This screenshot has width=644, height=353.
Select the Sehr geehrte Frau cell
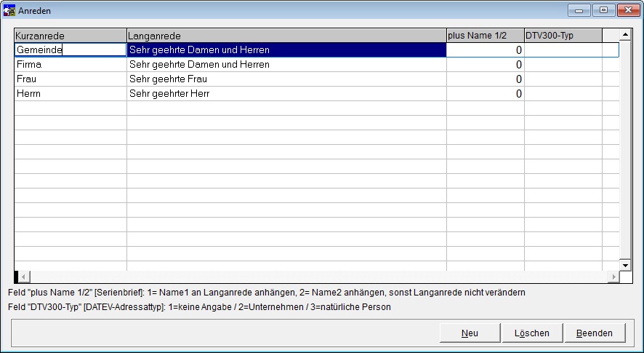coord(286,79)
